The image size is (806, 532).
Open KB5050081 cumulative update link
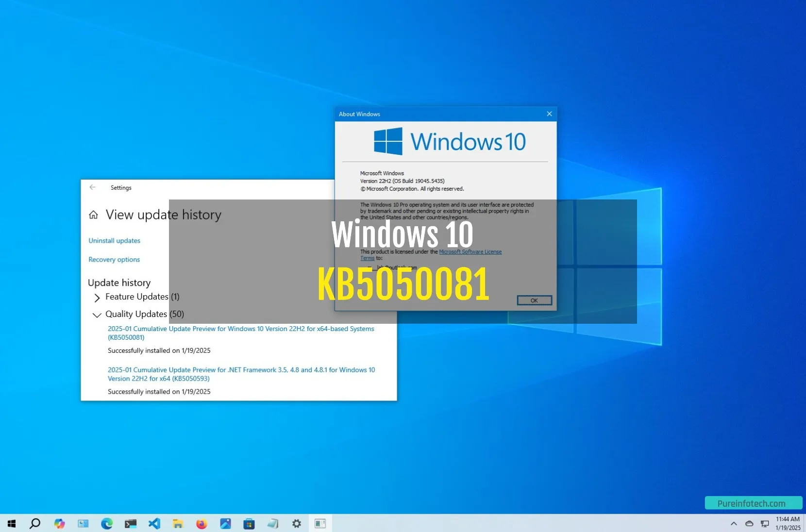point(241,333)
